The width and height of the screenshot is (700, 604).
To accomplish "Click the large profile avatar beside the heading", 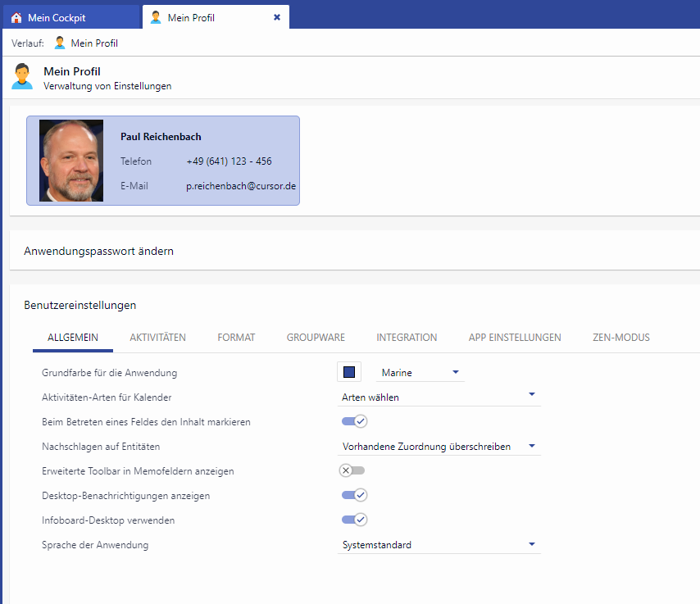I will 22,76.
